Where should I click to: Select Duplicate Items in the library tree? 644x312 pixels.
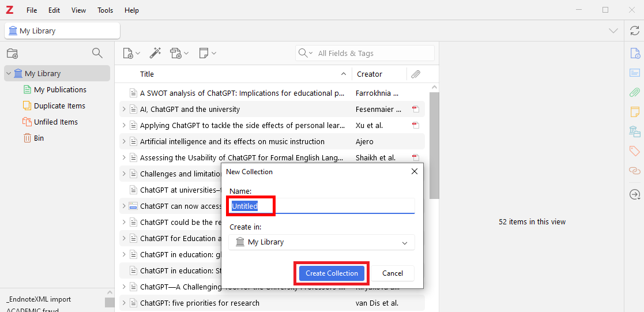(59, 106)
